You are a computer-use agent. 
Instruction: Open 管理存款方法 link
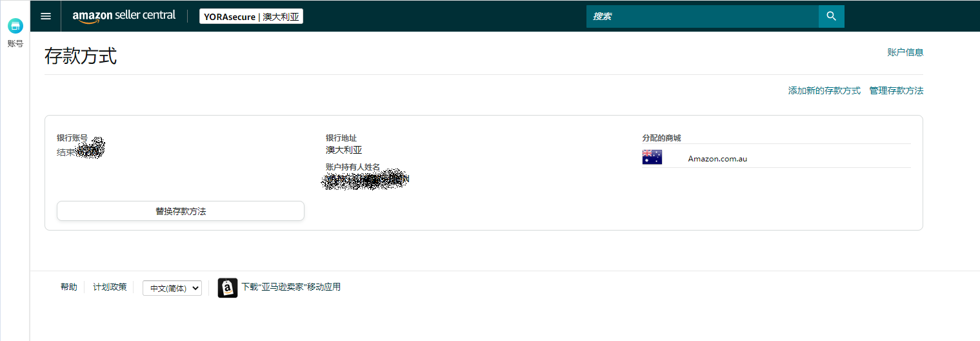tap(896, 91)
